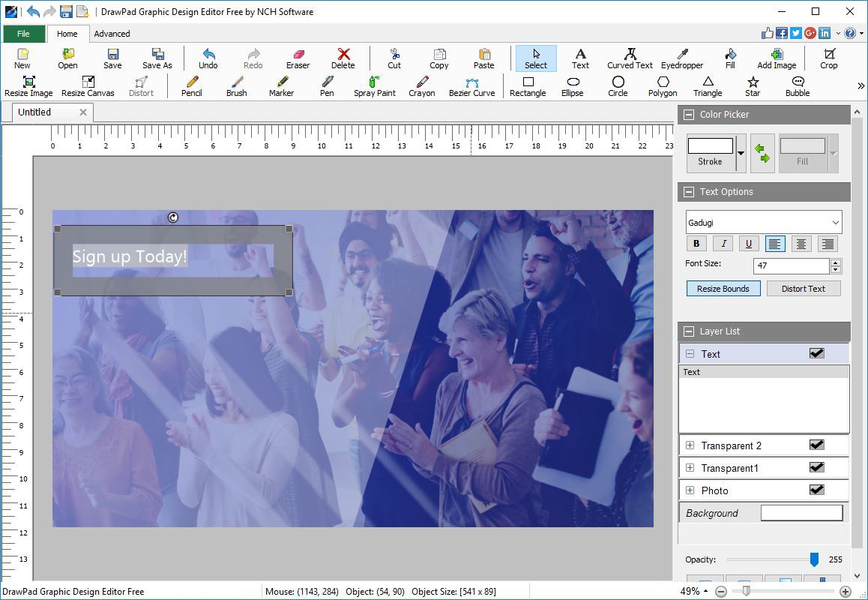The image size is (868, 600).
Task: Open the Add Image tool
Action: coord(776,58)
